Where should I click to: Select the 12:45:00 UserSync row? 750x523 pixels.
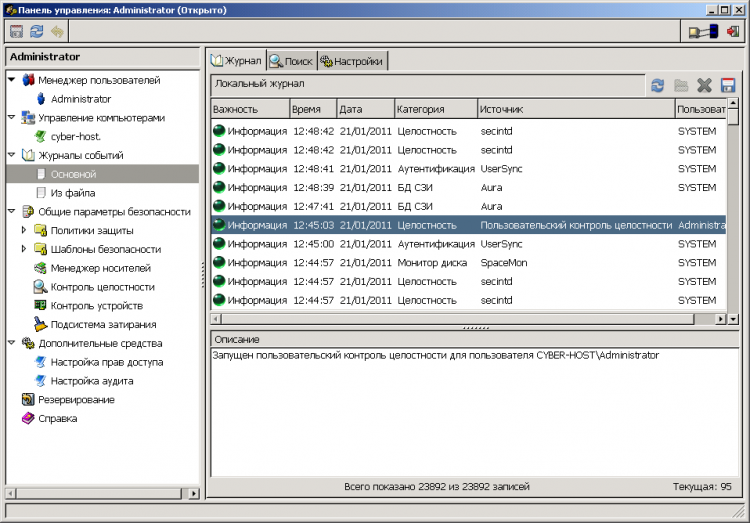pos(468,244)
